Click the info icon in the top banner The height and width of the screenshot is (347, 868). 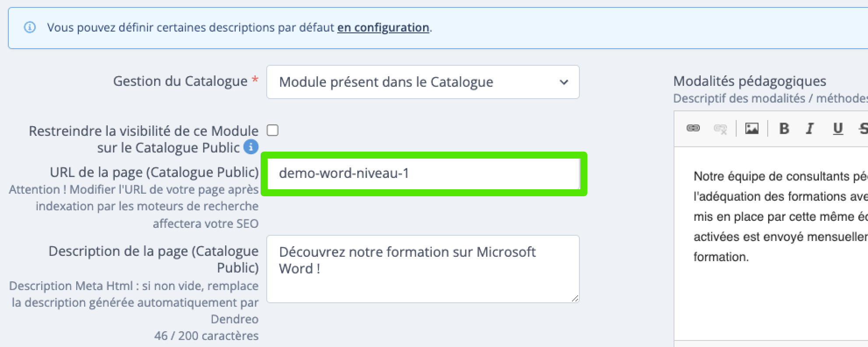(30, 28)
